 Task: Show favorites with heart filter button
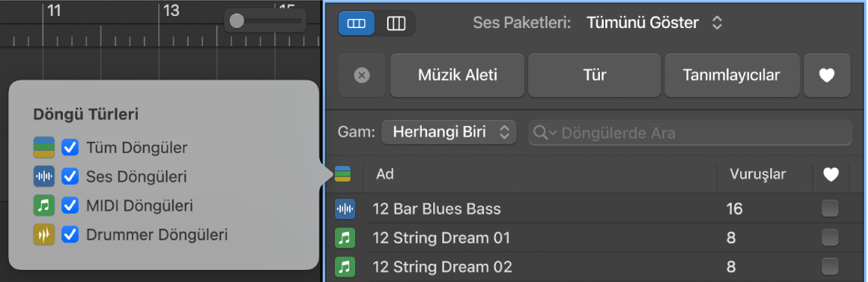point(826,75)
